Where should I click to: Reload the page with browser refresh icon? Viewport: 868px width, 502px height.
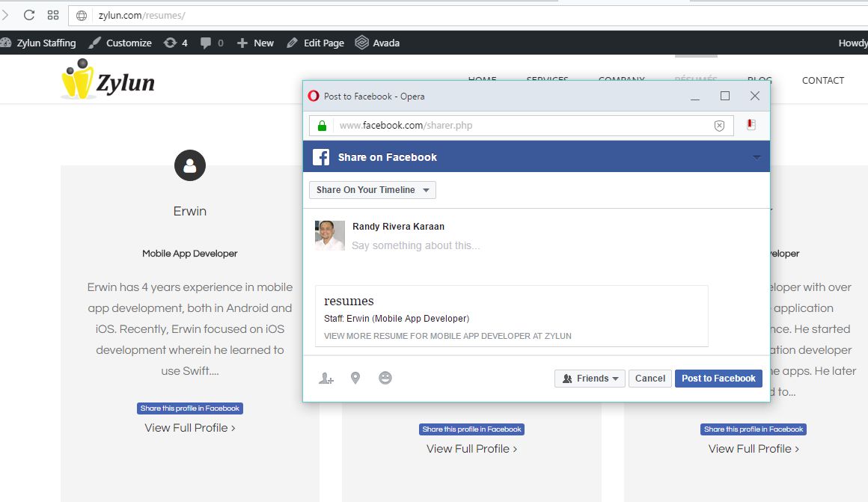tap(29, 15)
